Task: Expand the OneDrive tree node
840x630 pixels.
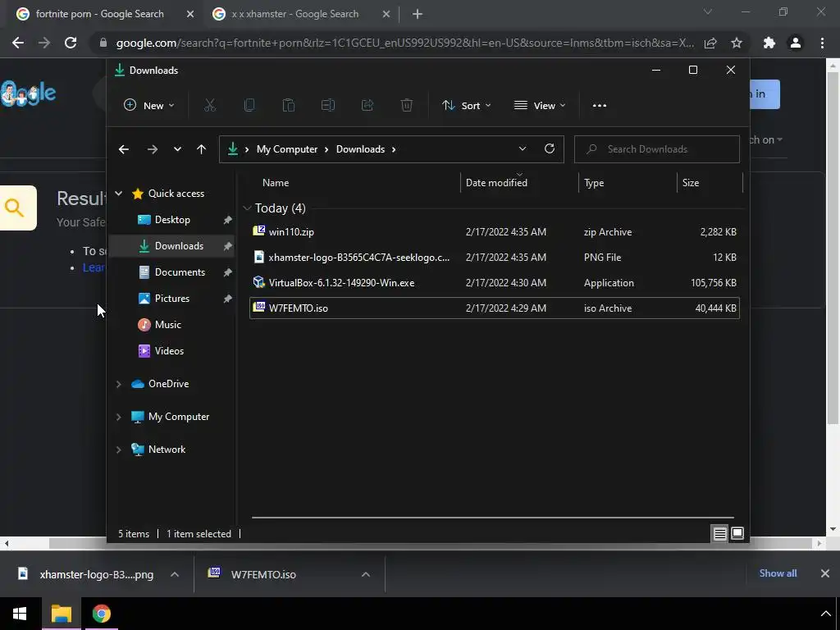Action: click(x=118, y=384)
